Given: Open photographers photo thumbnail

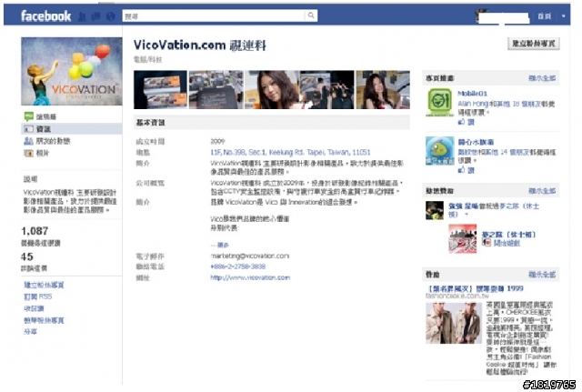Looking at the screenshot, I should pos(327,90).
